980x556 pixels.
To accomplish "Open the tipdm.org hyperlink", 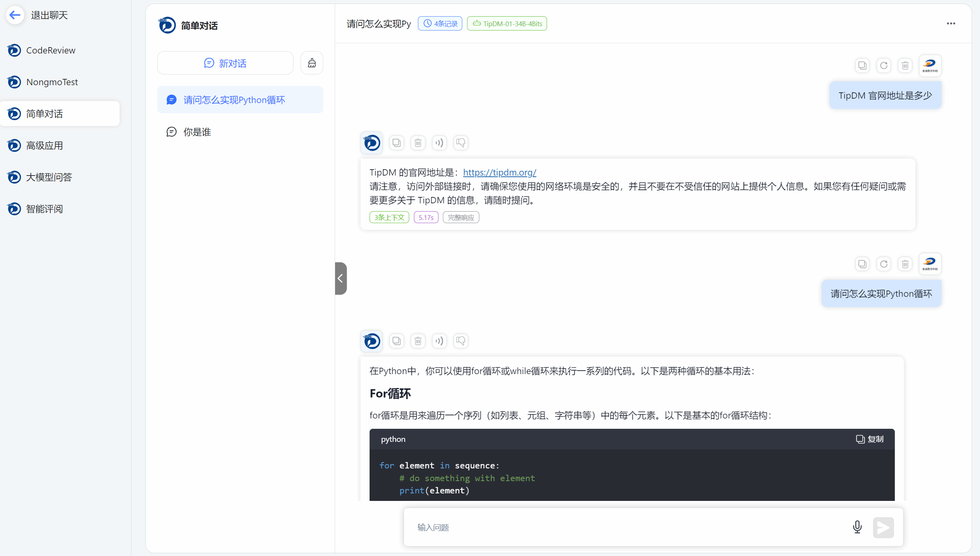I will pyautogui.click(x=500, y=172).
